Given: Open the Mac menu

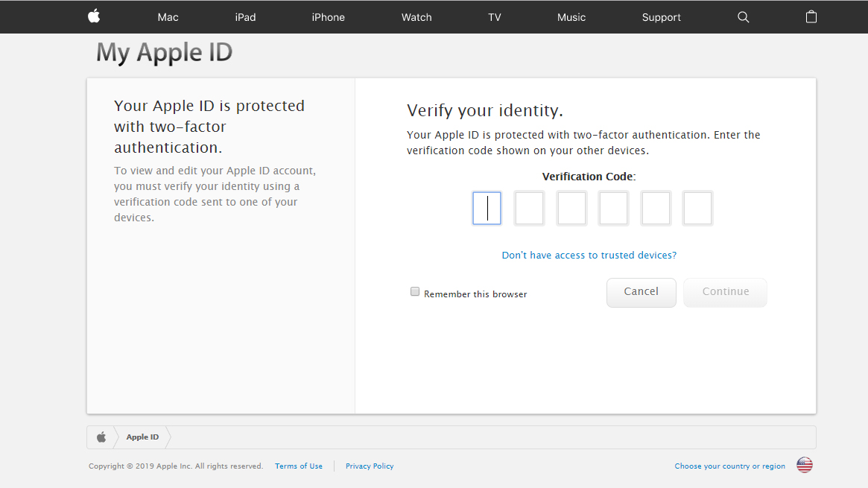Looking at the screenshot, I should (168, 17).
